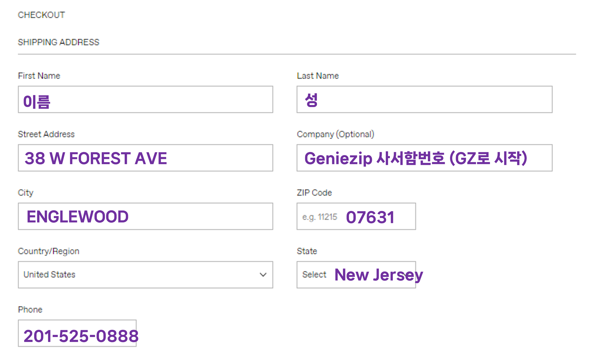Click the SHIPPING ADDRESS section heading

59,42
